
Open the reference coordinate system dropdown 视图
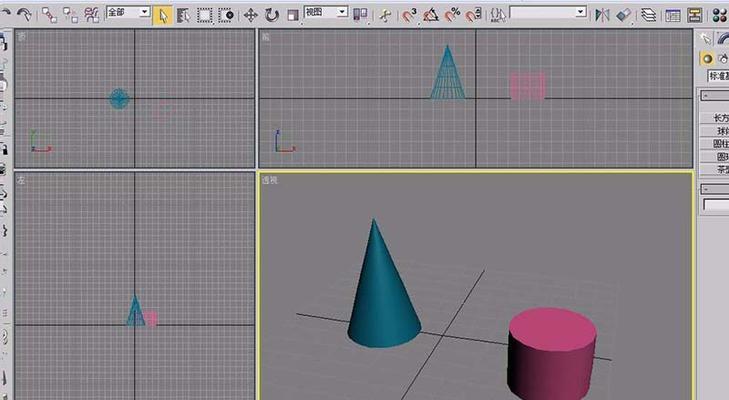pyautogui.click(x=326, y=12)
